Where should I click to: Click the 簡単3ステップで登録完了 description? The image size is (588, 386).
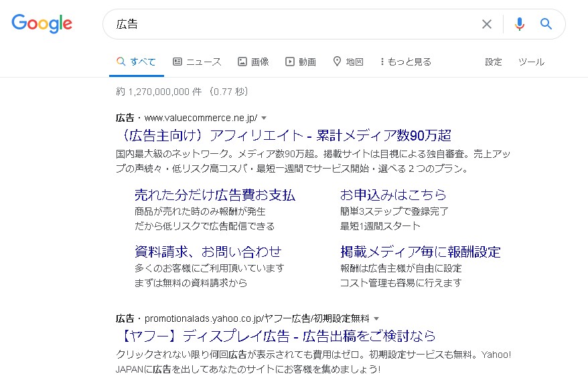[x=394, y=211]
